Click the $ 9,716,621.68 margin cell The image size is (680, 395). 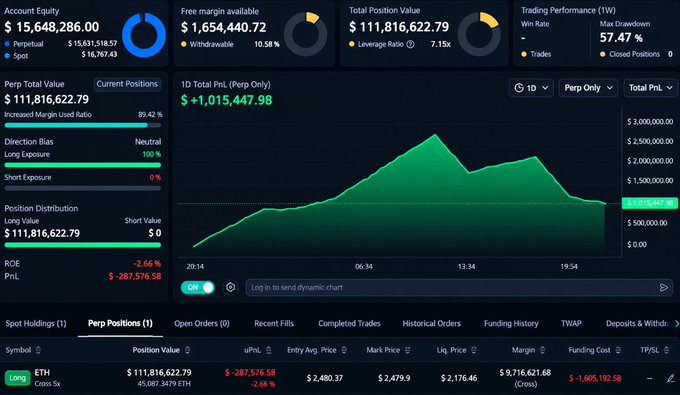[525, 372]
